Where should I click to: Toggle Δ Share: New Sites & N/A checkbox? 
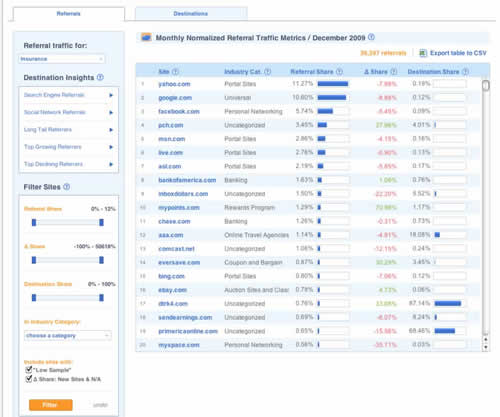(29, 379)
